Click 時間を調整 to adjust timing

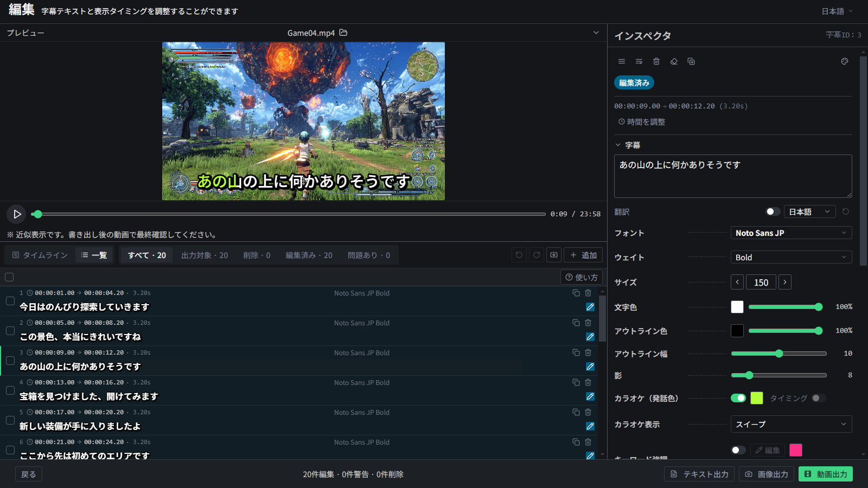click(642, 122)
